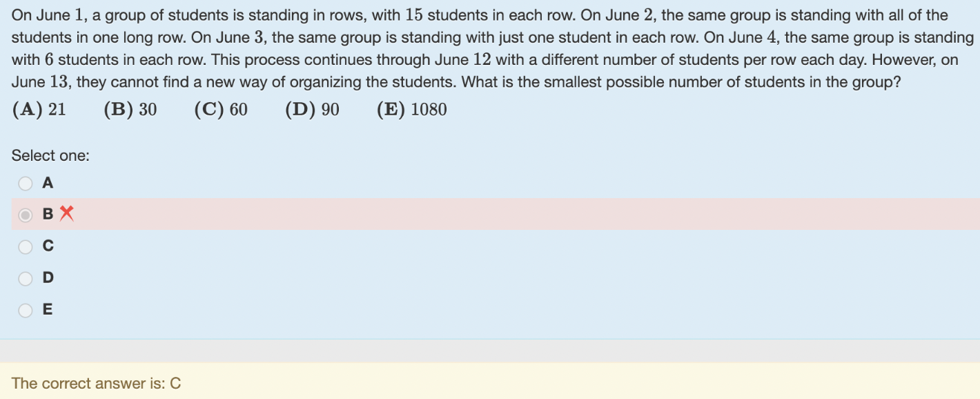Screen dimensions: 980x399
Task: Click the bold letter label A
Action: click(x=48, y=183)
